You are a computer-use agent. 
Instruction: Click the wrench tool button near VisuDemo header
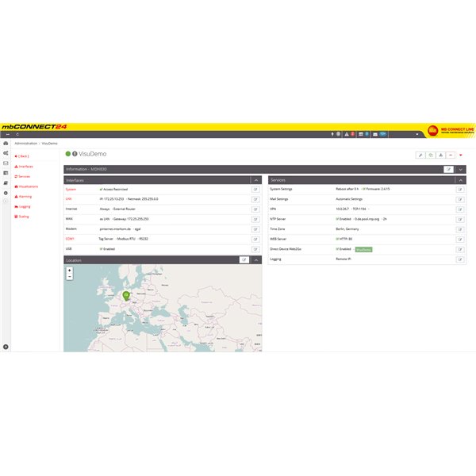[420, 155]
